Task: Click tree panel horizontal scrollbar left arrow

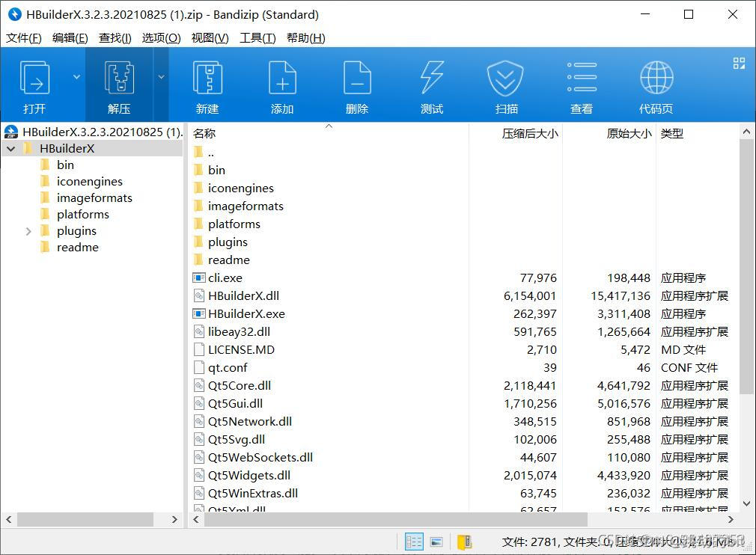Action: 9,519
